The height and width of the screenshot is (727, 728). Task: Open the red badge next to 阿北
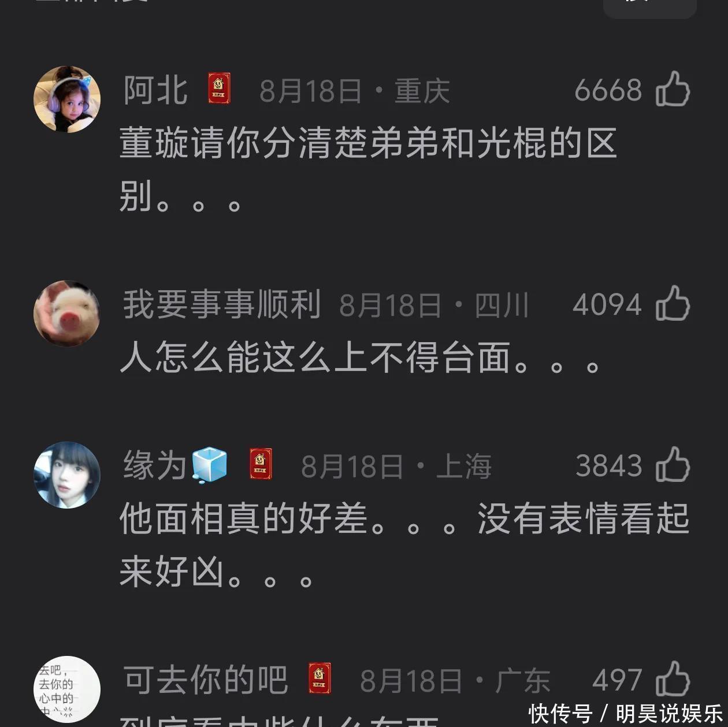pyautogui.click(x=220, y=89)
